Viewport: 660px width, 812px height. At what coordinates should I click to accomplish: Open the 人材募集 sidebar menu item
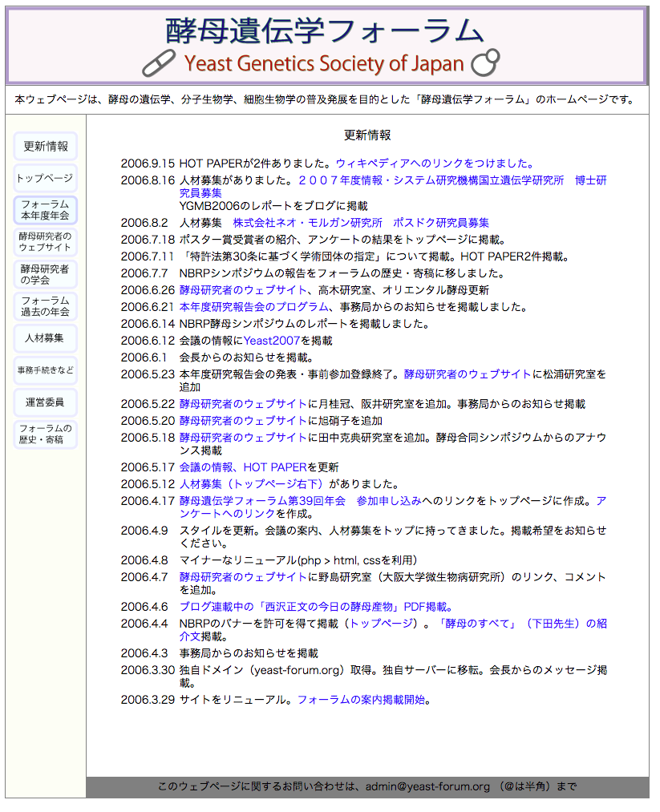(x=46, y=338)
